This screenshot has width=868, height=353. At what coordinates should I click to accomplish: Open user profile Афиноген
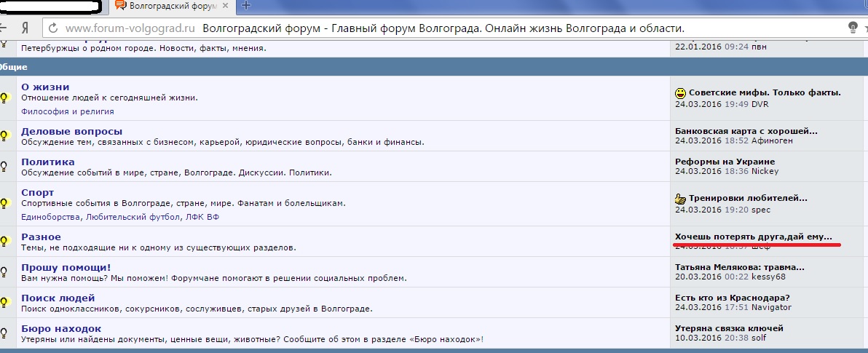click(x=772, y=140)
